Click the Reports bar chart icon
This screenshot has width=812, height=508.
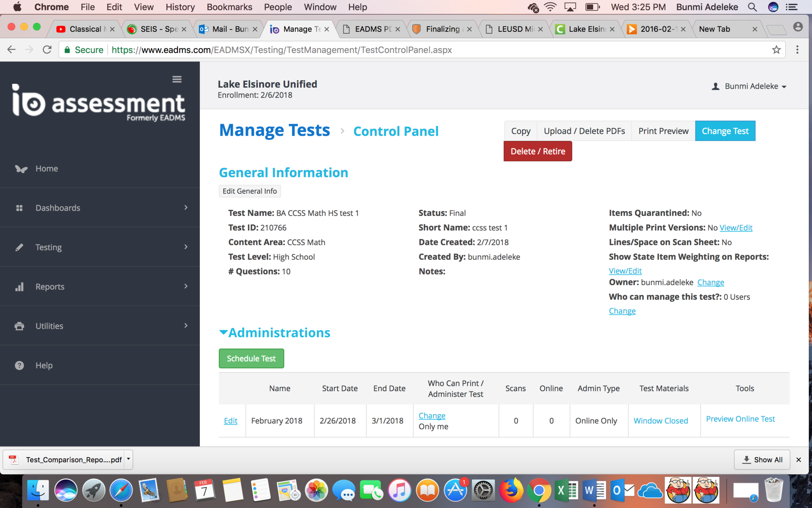pyautogui.click(x=19, y=287)
